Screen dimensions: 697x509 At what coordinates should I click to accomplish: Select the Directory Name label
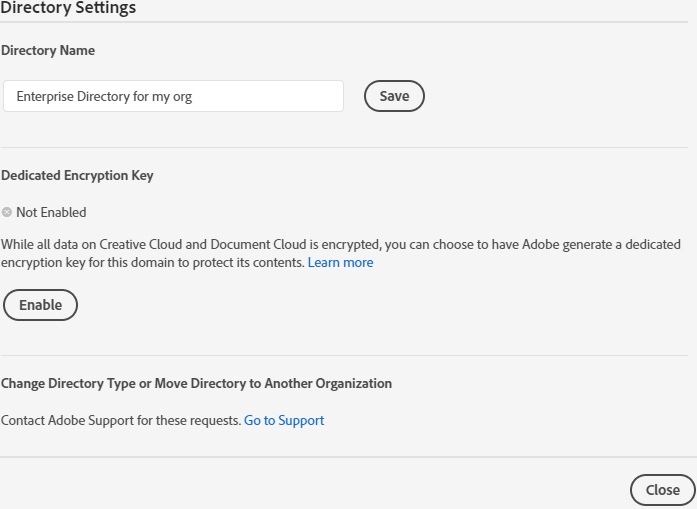[48, 50]
